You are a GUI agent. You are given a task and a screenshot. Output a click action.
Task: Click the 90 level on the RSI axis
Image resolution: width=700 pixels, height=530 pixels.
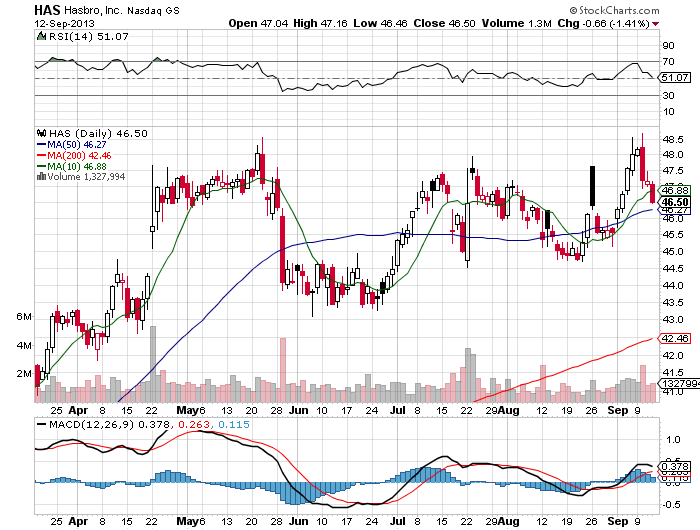[668, 46]
